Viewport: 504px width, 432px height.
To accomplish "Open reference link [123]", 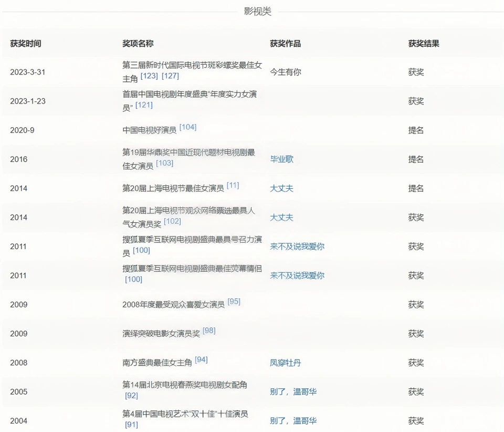I will [x=149, y=76].
